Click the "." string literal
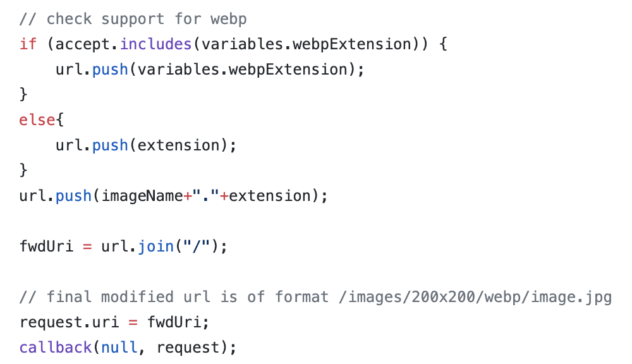 click(205, 196)
